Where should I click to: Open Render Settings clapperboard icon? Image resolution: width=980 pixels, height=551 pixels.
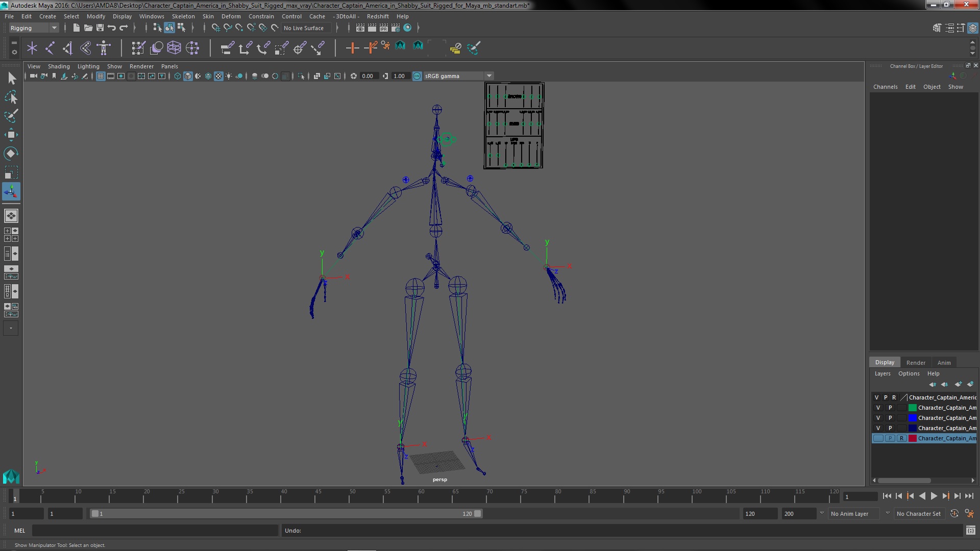(x=396, y=28)
